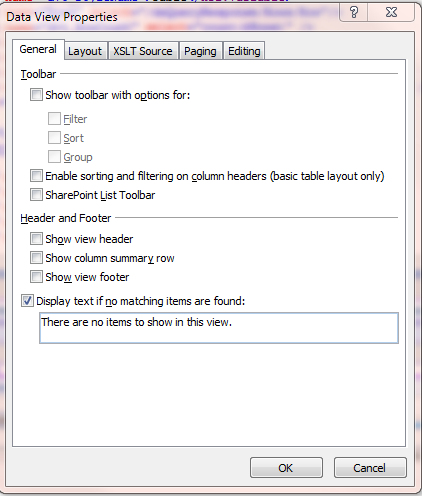Viewport: 423px width, 497px height.
Task: Click the help question mark icon
Action: click(354, 13)
